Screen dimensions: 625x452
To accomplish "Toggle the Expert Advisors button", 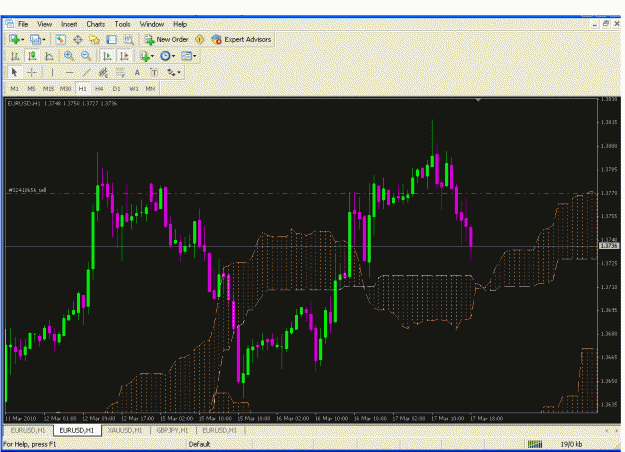I will [x=242, y=39].
